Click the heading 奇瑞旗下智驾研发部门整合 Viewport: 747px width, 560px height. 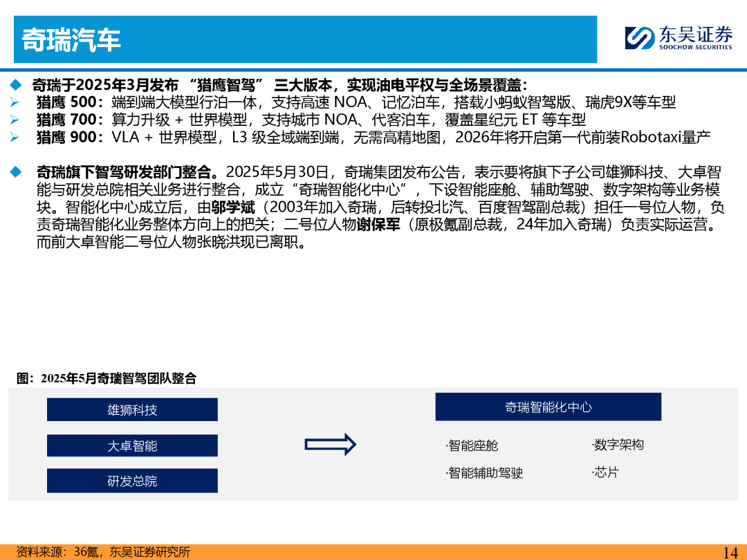[123, 172]
